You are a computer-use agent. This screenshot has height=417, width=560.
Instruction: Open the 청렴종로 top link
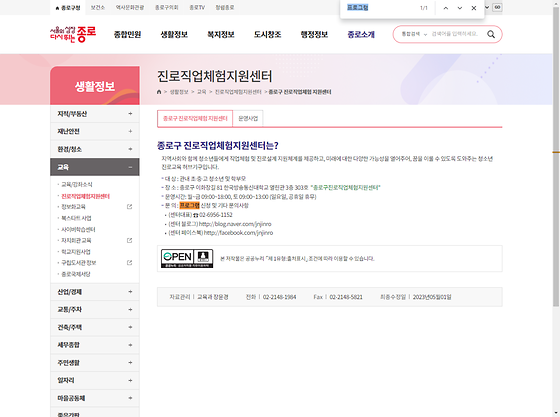(x=225, y=7)
